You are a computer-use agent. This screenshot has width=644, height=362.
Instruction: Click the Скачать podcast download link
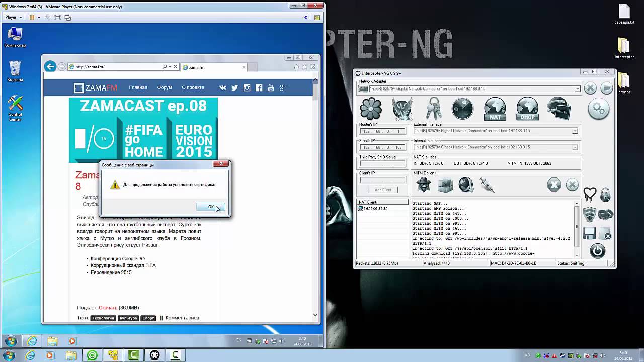[108, 308]
